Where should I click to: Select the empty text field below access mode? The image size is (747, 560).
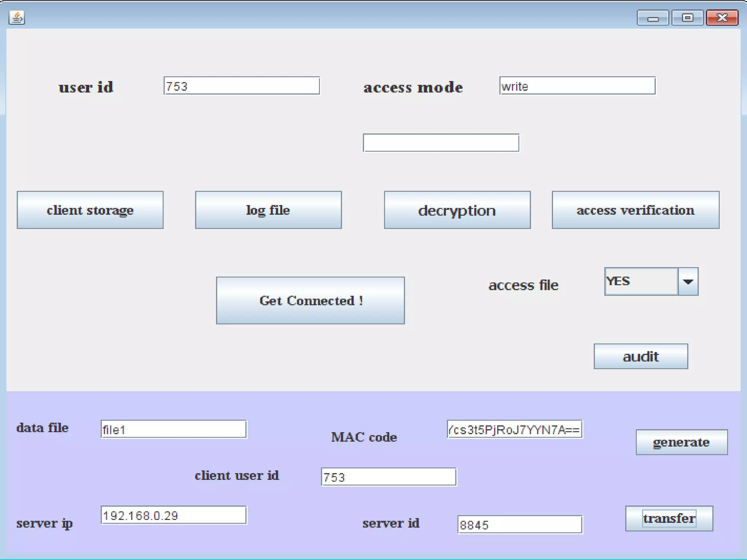click(441, 143)
